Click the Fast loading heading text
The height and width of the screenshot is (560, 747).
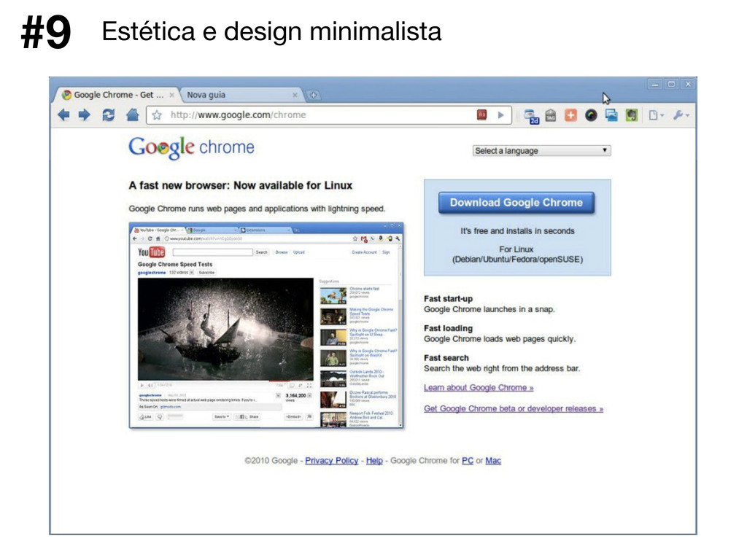click(449, 328)
